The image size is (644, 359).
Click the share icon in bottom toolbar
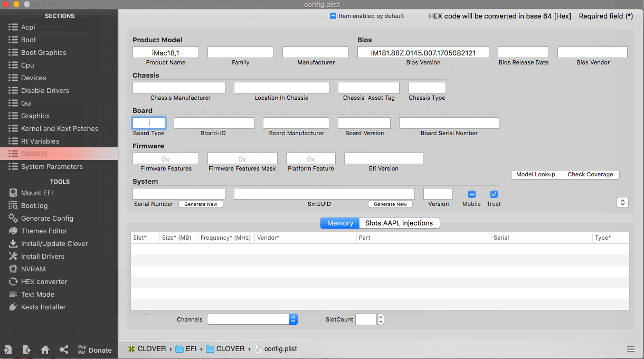click(x=64, y=349)
